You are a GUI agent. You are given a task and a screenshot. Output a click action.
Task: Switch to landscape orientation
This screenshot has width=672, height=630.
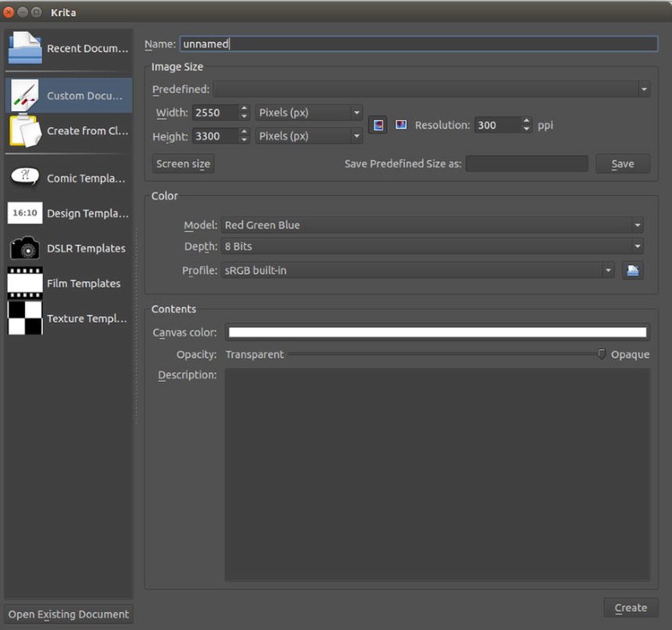tap(401, 124)
